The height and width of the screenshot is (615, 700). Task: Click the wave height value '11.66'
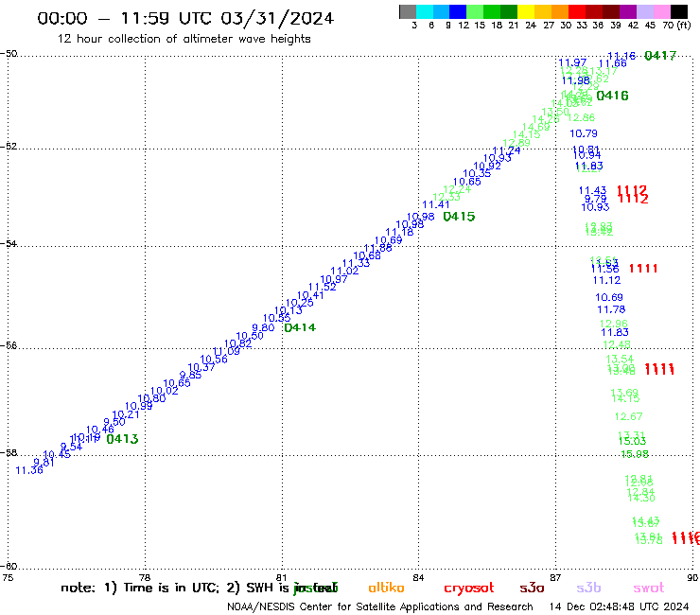613,63
